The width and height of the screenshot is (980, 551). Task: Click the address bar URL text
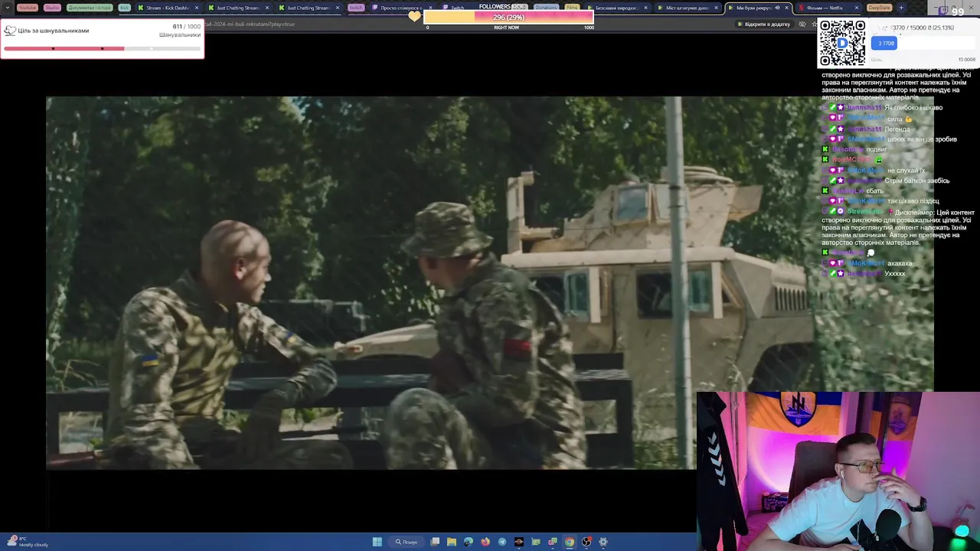point(249,24)
